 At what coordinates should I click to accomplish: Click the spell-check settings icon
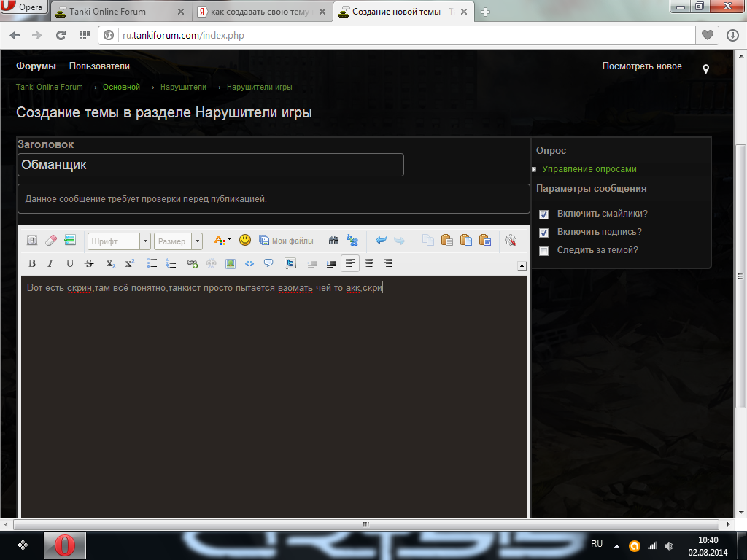(511, 241)
